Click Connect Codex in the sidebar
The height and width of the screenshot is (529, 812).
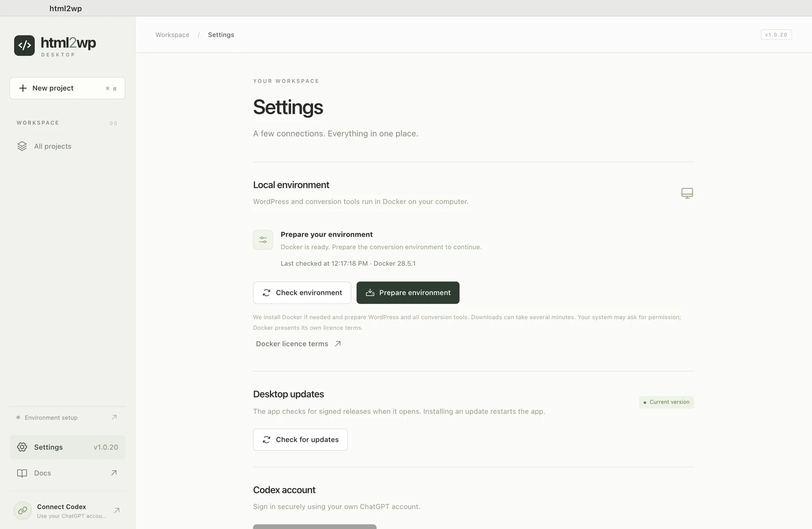(67, 511)
